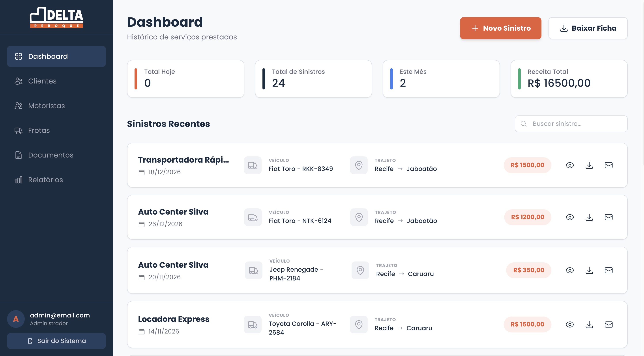Download the Toyota Corolla sinistro file
Image resolution: width=644 pixels, height=356 pixels.
589,324
